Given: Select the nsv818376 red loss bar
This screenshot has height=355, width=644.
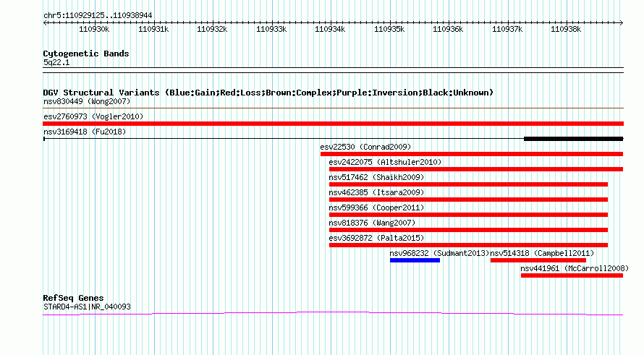Looking at the screenshot, I should [468, 230].
